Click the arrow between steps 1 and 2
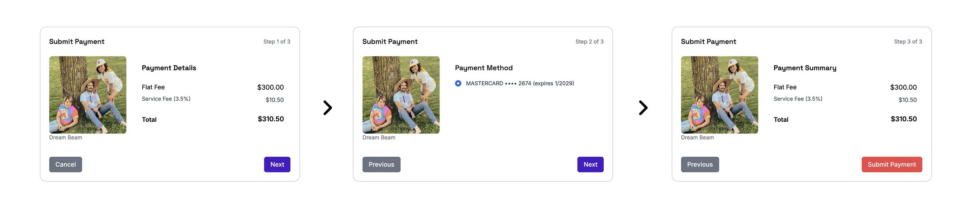The height and width of the screenshot is (205, 980). 327,108
